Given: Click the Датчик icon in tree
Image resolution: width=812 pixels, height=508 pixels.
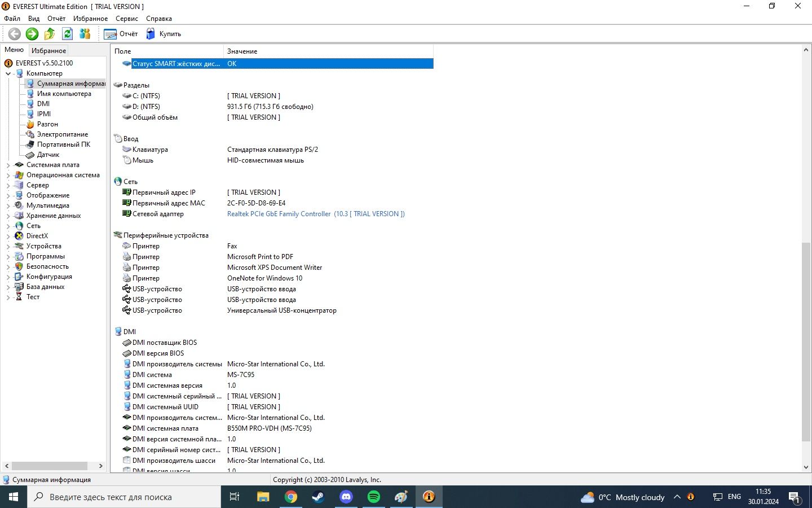Looking at the screenshot, I should 30,155.
